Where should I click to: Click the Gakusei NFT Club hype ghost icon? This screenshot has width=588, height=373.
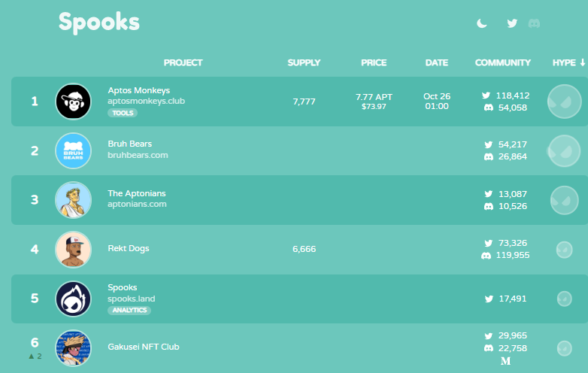(565, 348)
